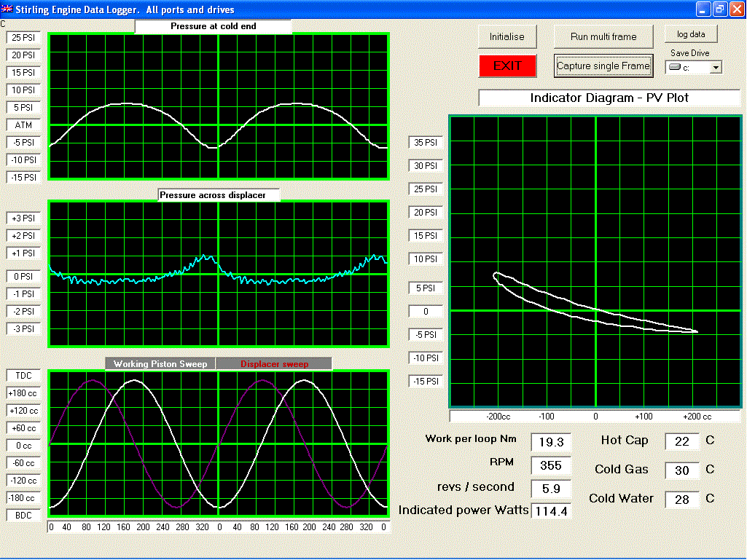Screen dimensions: 747x560
Task: Click the Initialise button
Action: [x=507, y=36]
